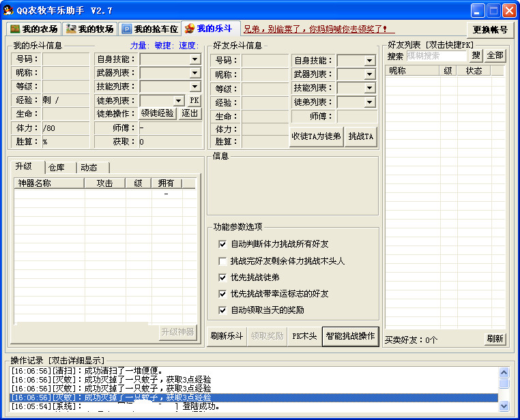Click the 搜 search button

coord(476,55)
